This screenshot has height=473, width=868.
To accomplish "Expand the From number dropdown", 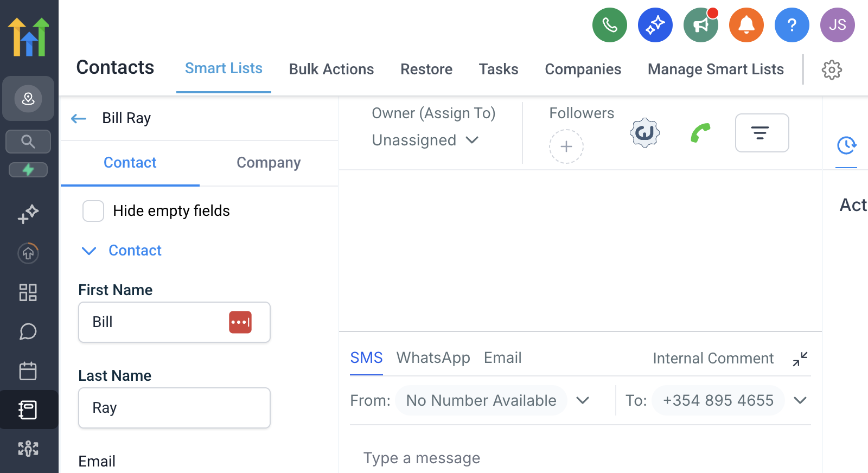I will click(x=583, y=400).
